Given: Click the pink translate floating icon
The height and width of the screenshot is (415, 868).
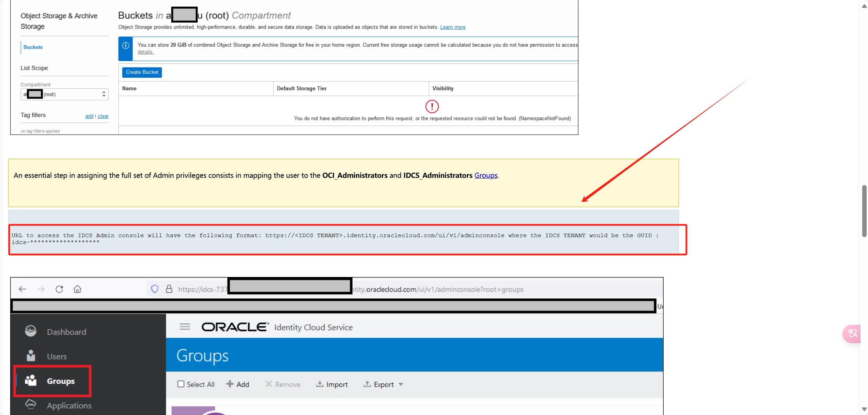Looking at the screenshot, I should point(853,333).
